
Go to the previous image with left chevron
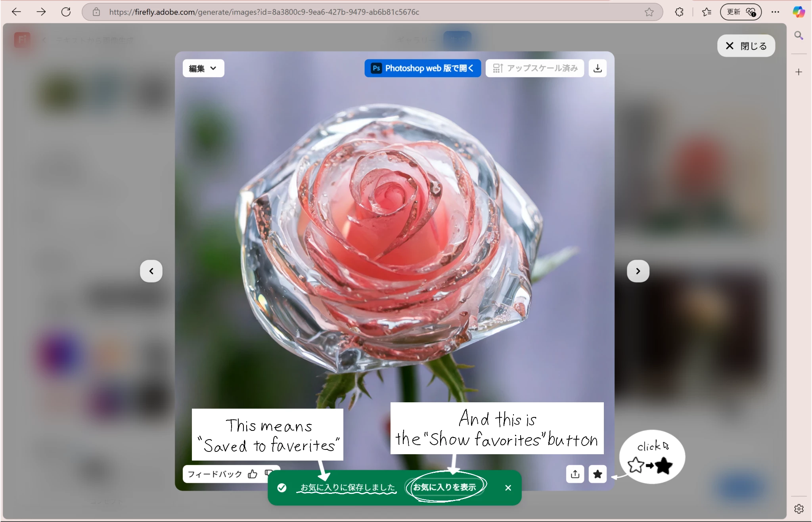coord(151,271)
